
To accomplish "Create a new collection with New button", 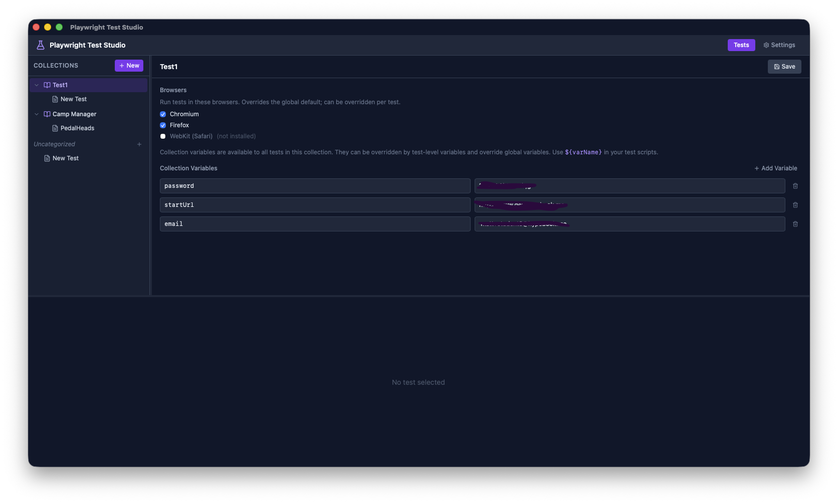I will pyautogui.click(x=129, y=66).
